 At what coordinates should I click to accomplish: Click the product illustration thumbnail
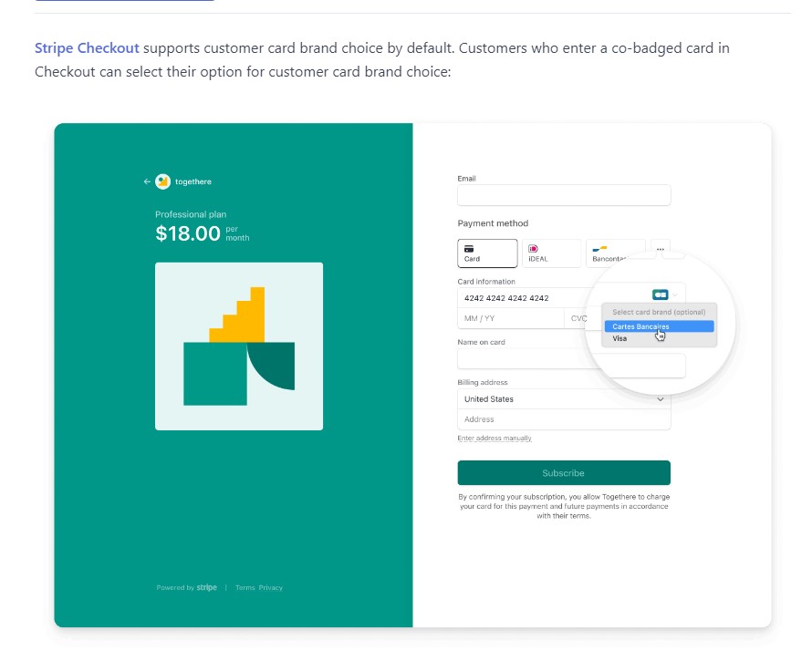tap(239, 346)
